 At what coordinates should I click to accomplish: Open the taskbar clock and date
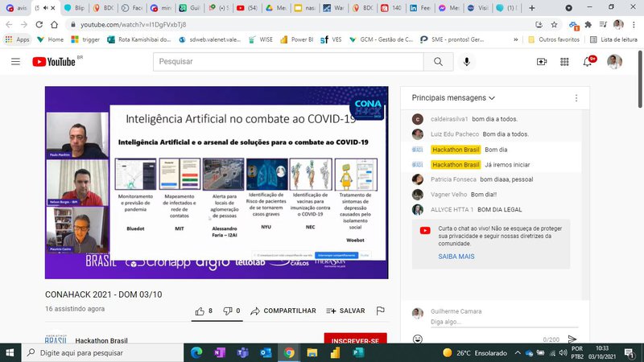(602, 352)
